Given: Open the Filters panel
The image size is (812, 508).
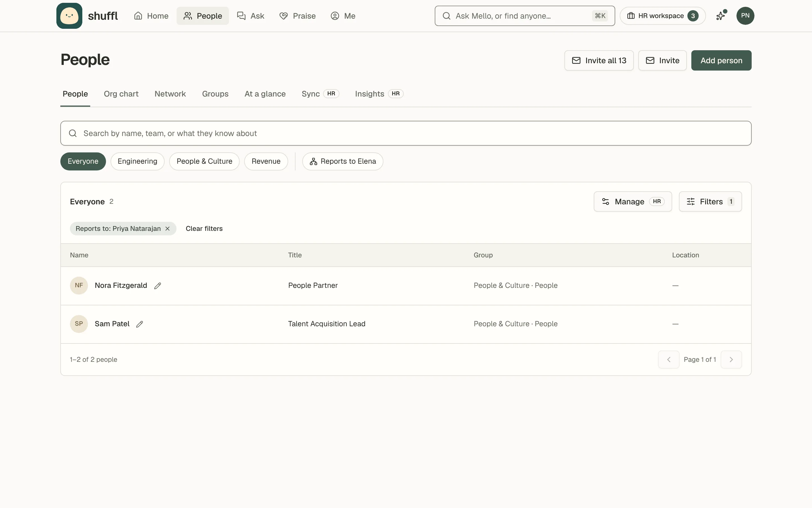Looking at the screenshot, I should pyautogui.click(x=710, y=202).
